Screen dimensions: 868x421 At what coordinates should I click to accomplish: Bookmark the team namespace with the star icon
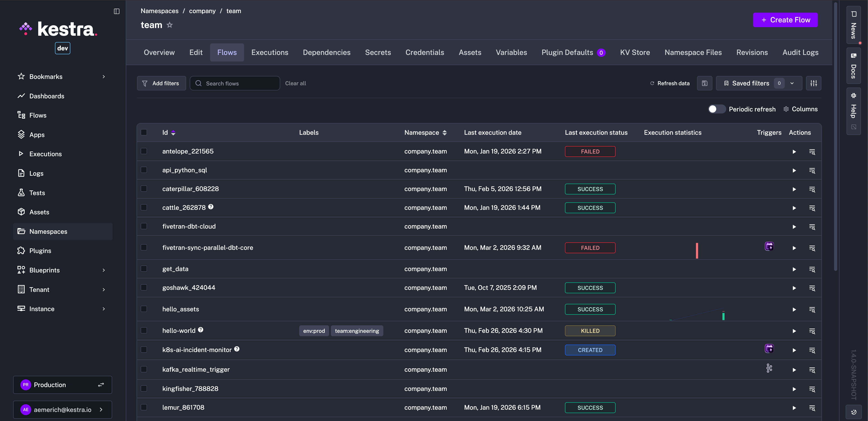169,25
